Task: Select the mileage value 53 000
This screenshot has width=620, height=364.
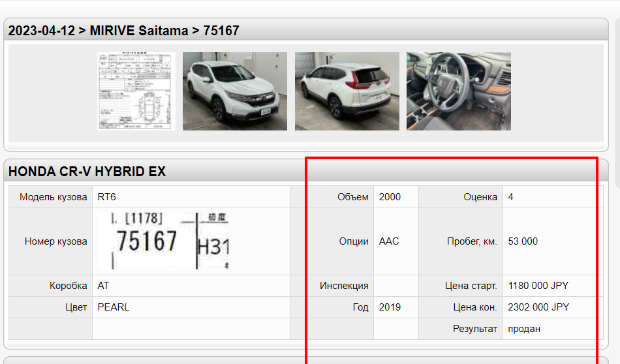Action: coord(523,241)
